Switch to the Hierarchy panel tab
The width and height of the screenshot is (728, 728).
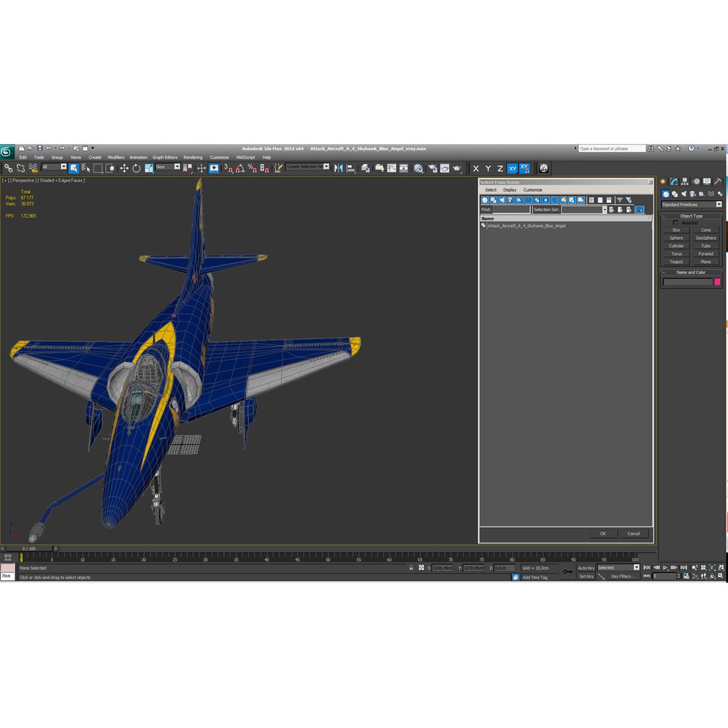(685, 181)
